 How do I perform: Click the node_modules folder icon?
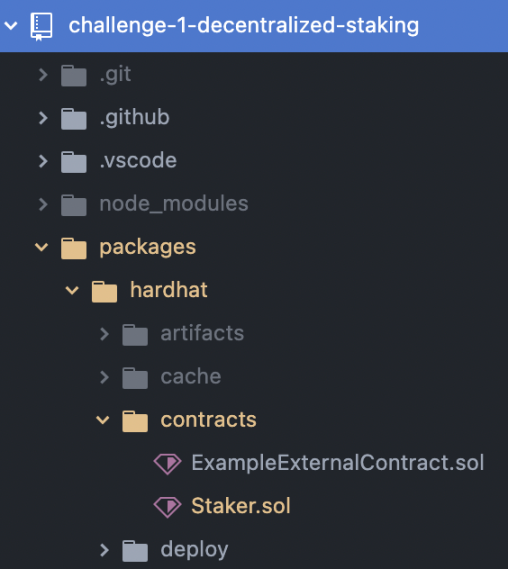[74, 205]
